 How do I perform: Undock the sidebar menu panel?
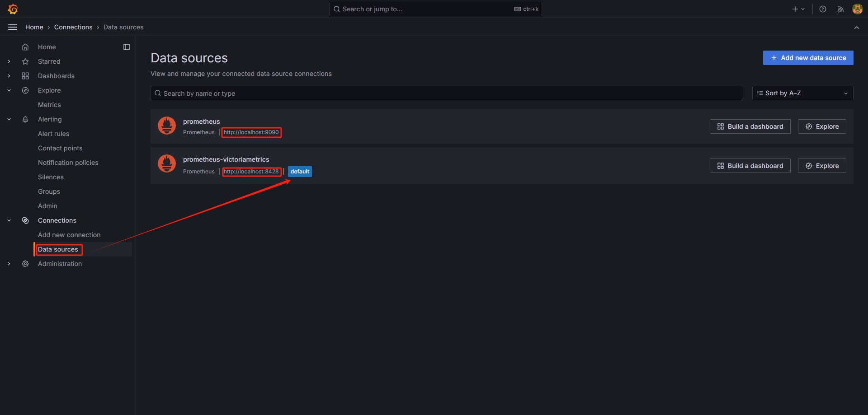coord(127,47)
